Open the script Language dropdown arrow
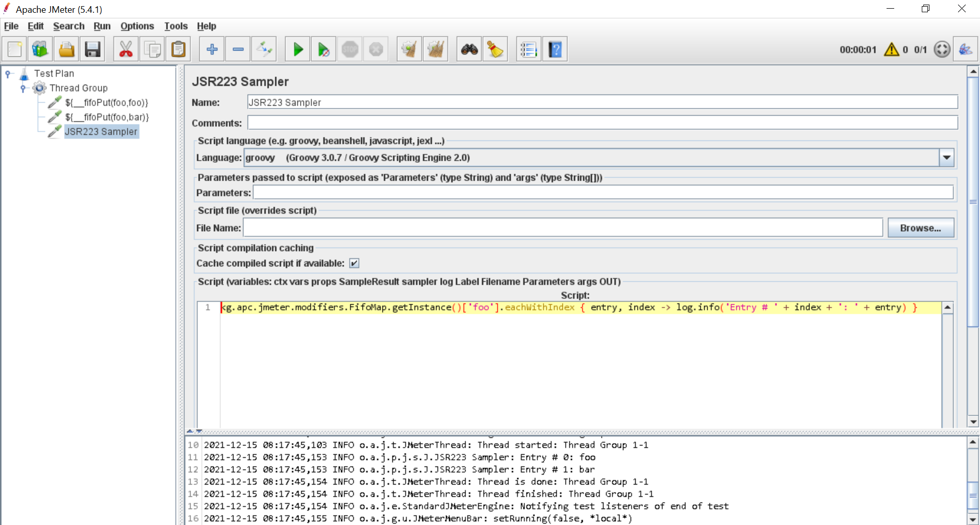This screenshot has height=525, width=980. coord(947,158)
